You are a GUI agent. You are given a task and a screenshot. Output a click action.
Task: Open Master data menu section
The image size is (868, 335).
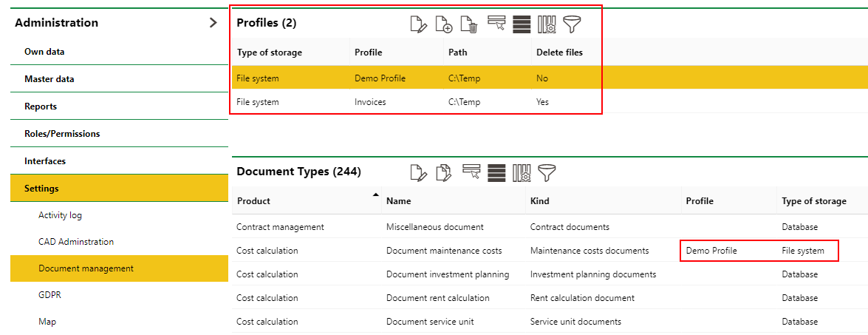click(119, 79)
